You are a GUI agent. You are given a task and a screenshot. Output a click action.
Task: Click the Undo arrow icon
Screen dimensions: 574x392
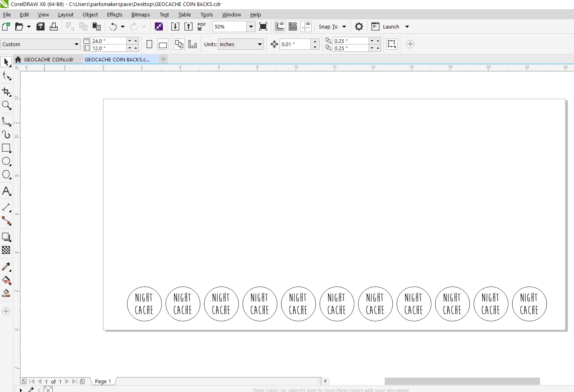113,26
